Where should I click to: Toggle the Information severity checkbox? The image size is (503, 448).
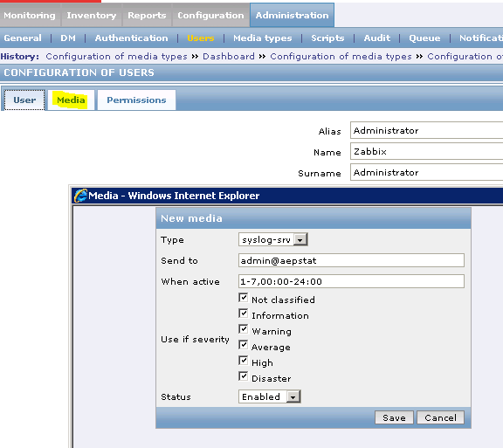243,314
